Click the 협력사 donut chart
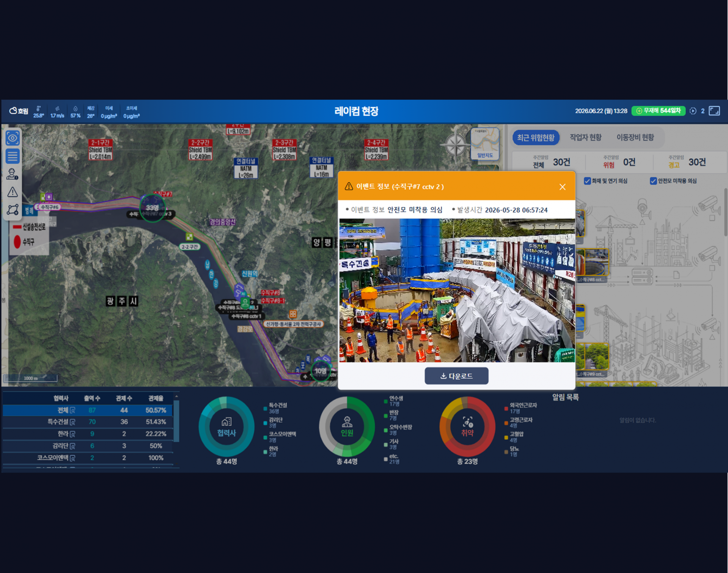The height and width of the screenshot is (573, 728). [x=226, y=427]
